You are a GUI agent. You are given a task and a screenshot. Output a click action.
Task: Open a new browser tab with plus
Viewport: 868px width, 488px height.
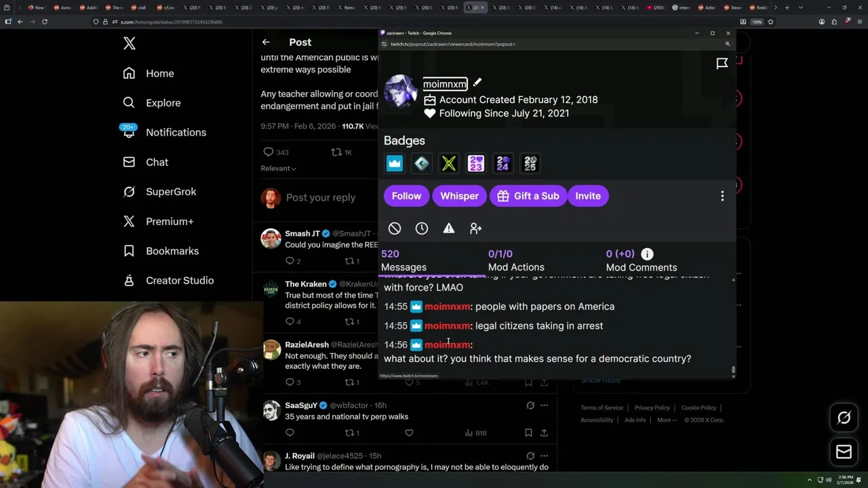(787, 7)
